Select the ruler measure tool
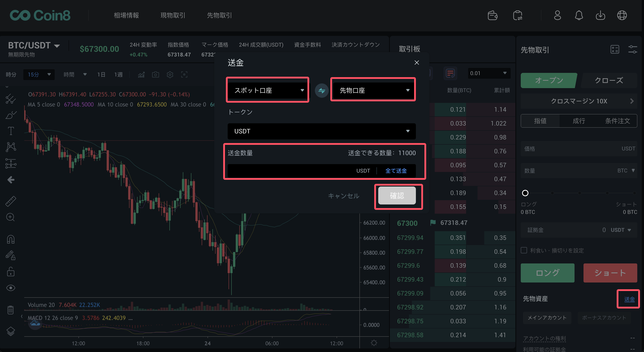644x352 pixels. tap(11, 201)
